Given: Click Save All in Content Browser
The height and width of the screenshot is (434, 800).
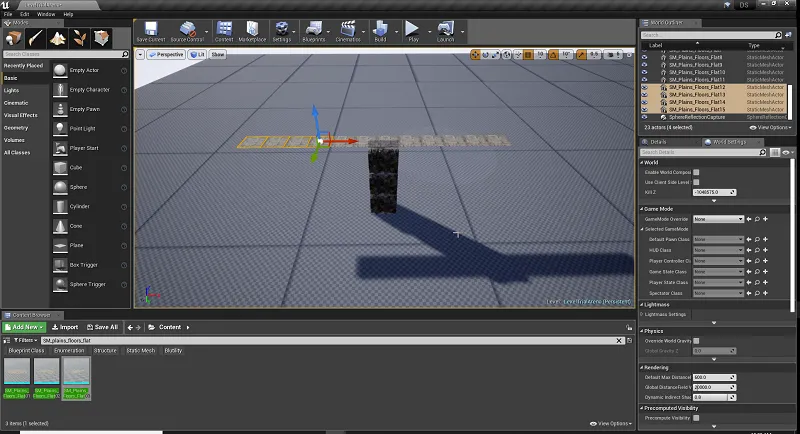Looking at the screenshot, I should point(102,327).
